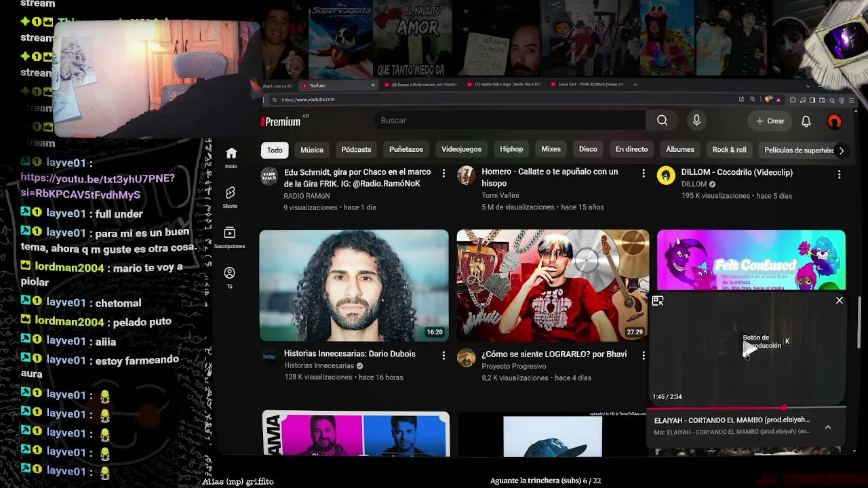
Task: Open the youtu.be link in chat
Action: (x=98, y=186)
